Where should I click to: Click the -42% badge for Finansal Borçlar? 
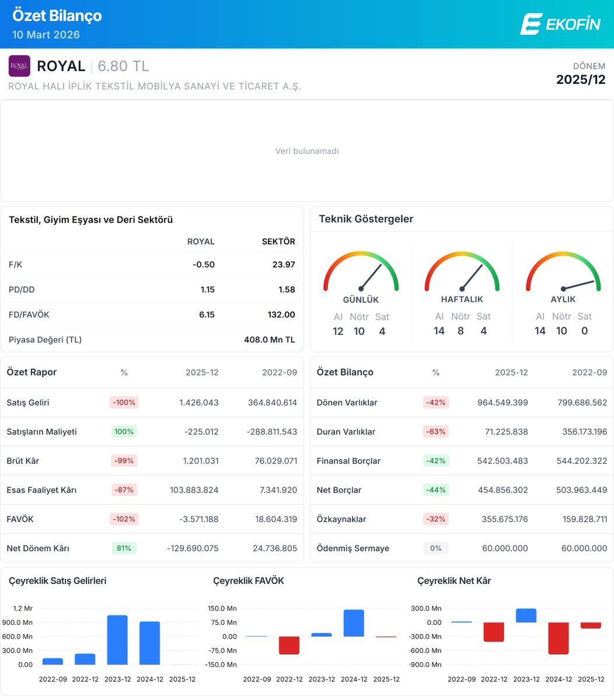436,461
